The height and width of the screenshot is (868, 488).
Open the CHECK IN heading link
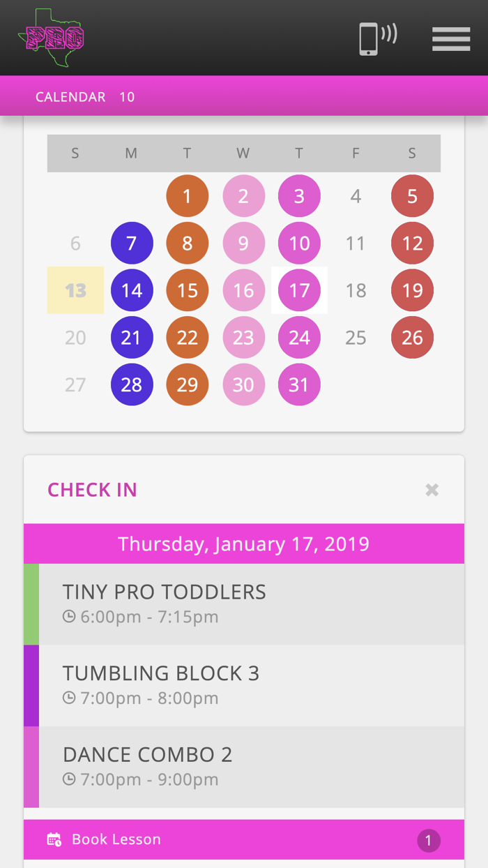pyautogui.click(x=91, y=489)
